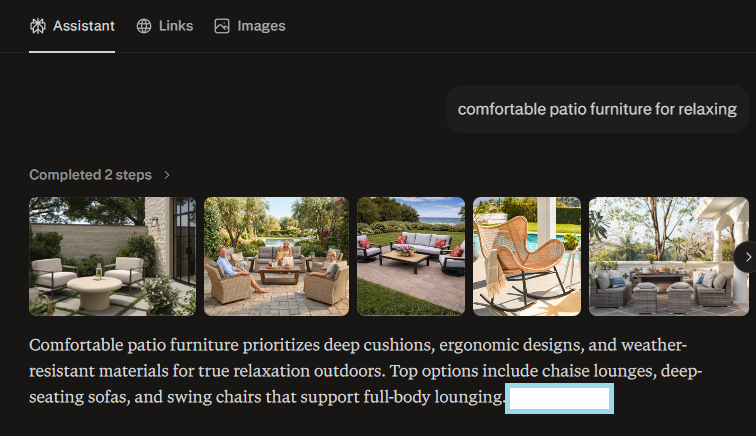Click the picture icon beside Images
The width and height of the screenshot is (756, 436).
tap(222, 26)
